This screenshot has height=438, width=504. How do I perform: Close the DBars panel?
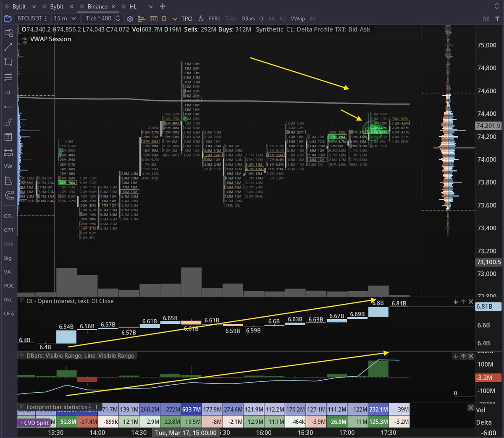click(471, 356)
